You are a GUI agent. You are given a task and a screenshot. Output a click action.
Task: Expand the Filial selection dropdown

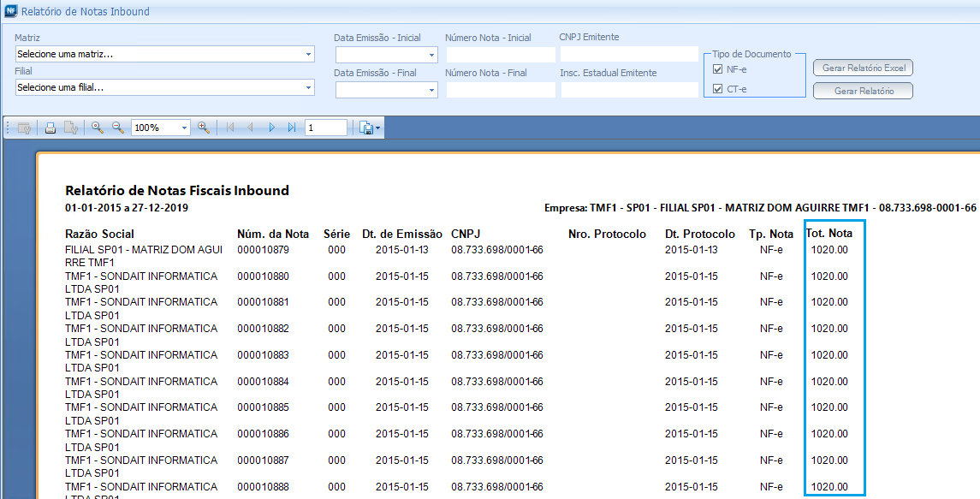308,88
